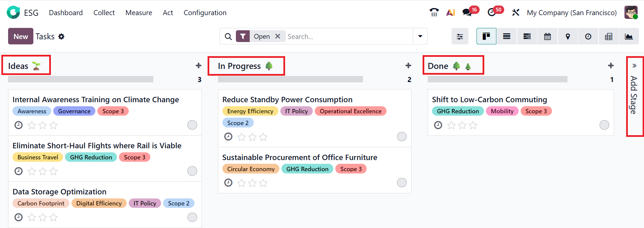Viewport: 644px width, 228px height.
Task: Open the Measure menu
Action: click(139, 13)
